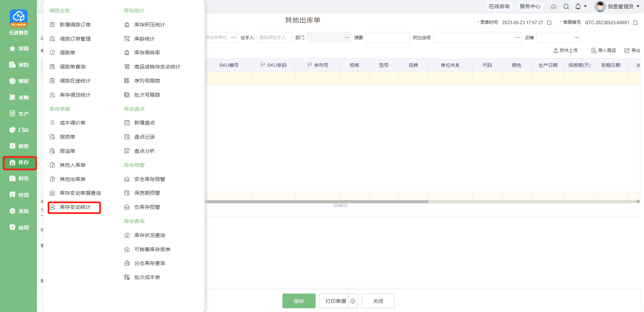
Task: Open 其他出库单 menu item
Action: [68, 179]
